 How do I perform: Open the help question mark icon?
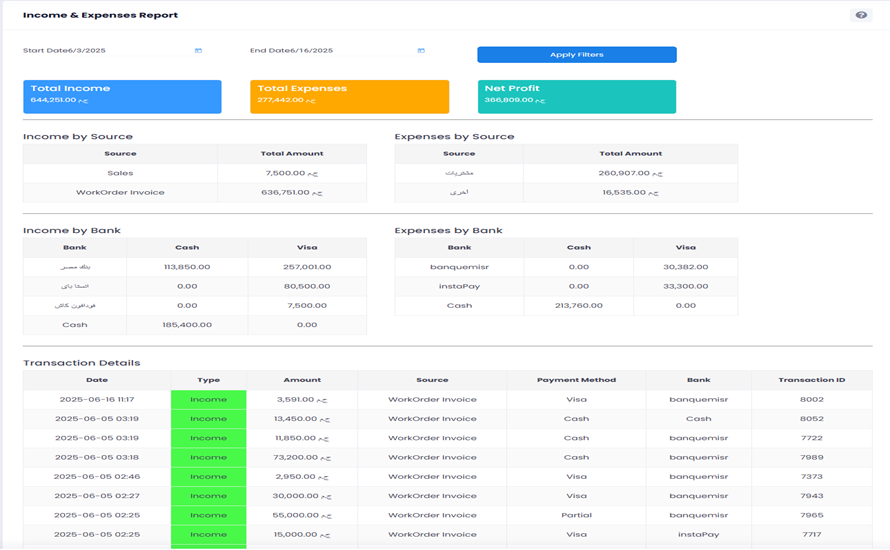tap(861, 15)
